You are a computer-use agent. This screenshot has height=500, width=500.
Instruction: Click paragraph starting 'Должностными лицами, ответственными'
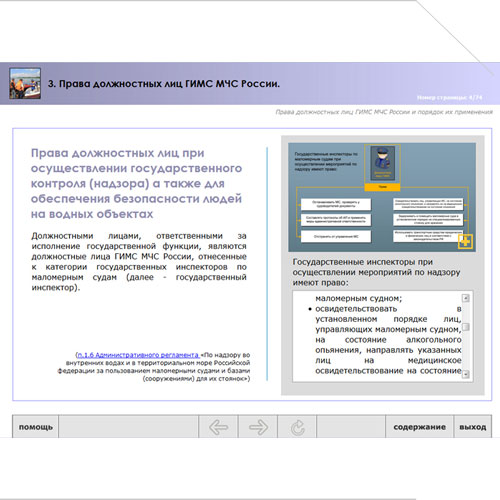tap(139, 261)
